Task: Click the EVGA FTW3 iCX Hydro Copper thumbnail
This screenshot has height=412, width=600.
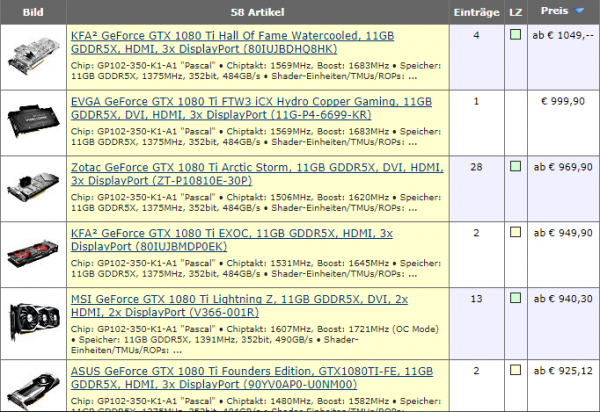Action: [33, 120]
